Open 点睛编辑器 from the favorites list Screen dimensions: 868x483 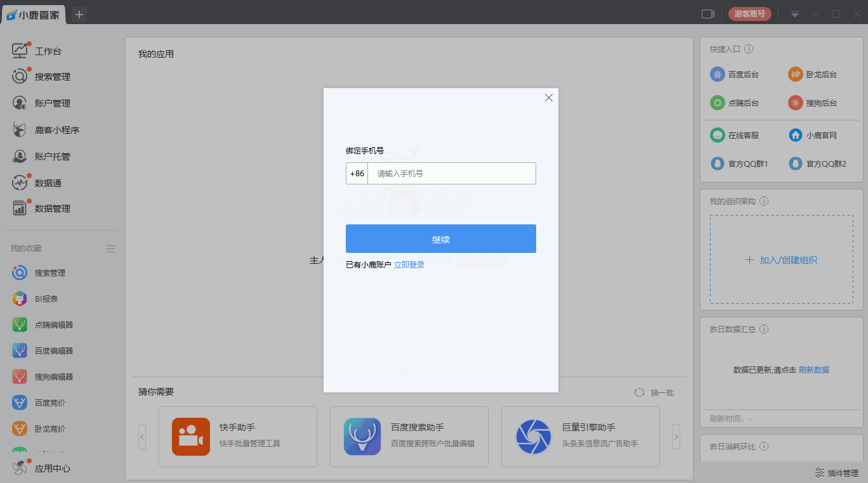tap(43, 325)
